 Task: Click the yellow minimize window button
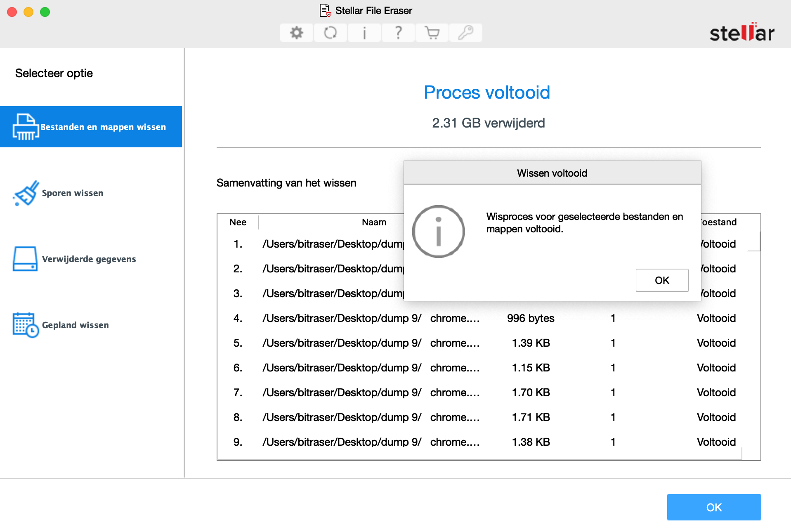click(28, 12)
